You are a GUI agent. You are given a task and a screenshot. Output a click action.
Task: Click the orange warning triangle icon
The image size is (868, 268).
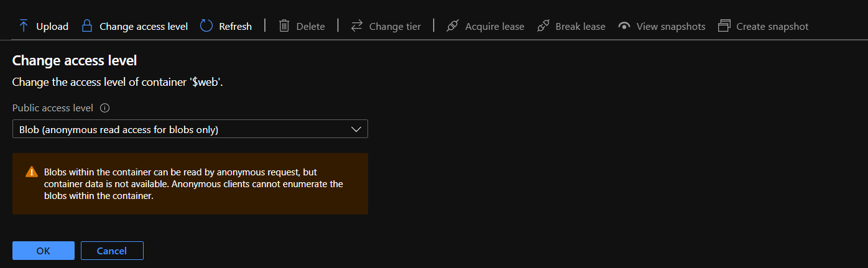(31, 172)
